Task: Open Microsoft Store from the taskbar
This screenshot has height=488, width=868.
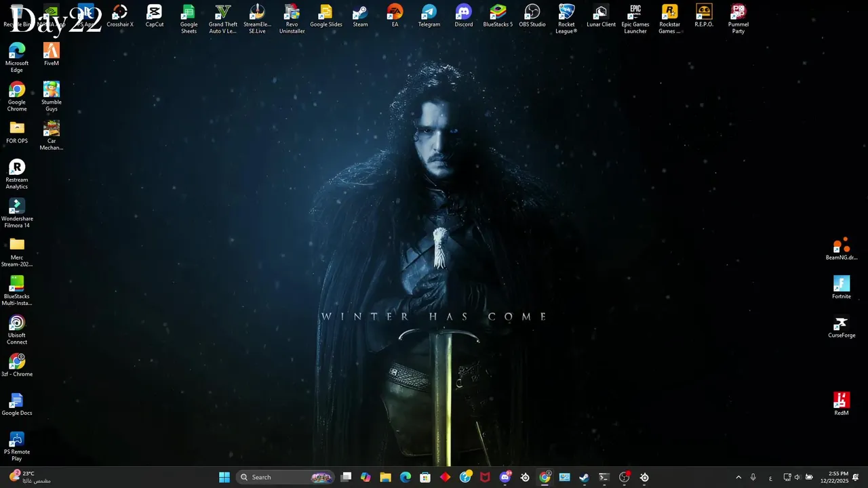Action: (425, 477)
